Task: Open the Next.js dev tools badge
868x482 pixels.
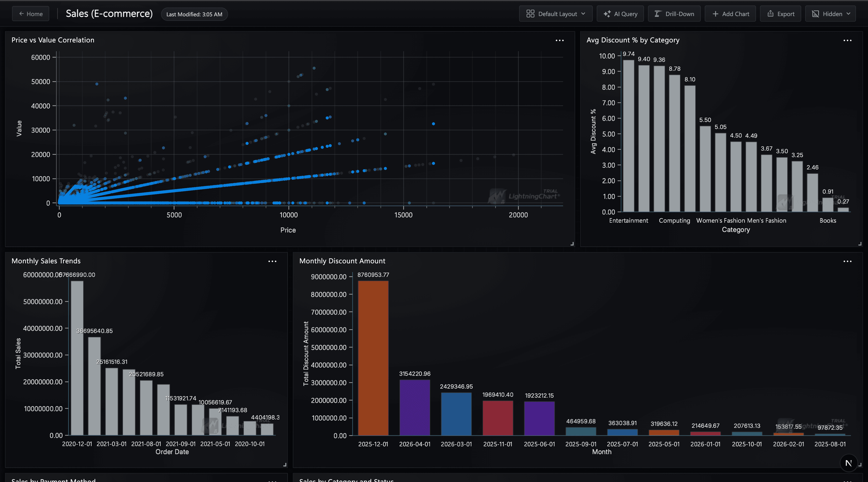Action: (848, 463)
